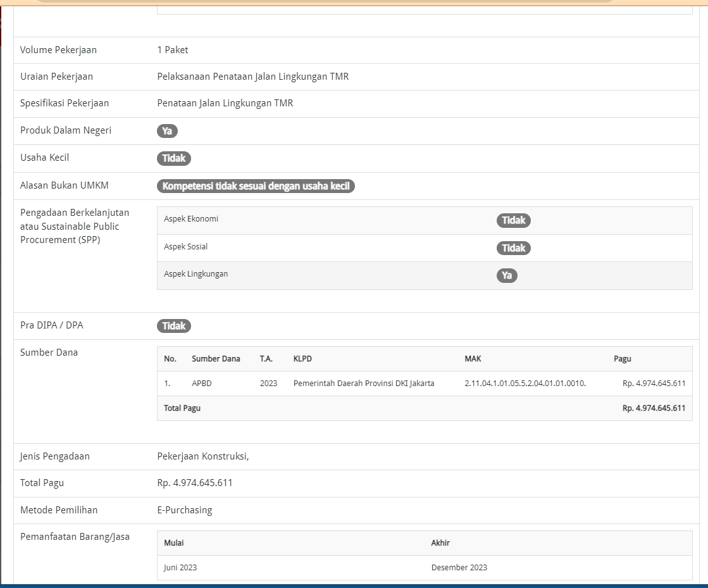Viewport: 708px width, 588px height.
Task: Click the "Ya" badge for Aspek Lingkungan
Action: (507, 275)
